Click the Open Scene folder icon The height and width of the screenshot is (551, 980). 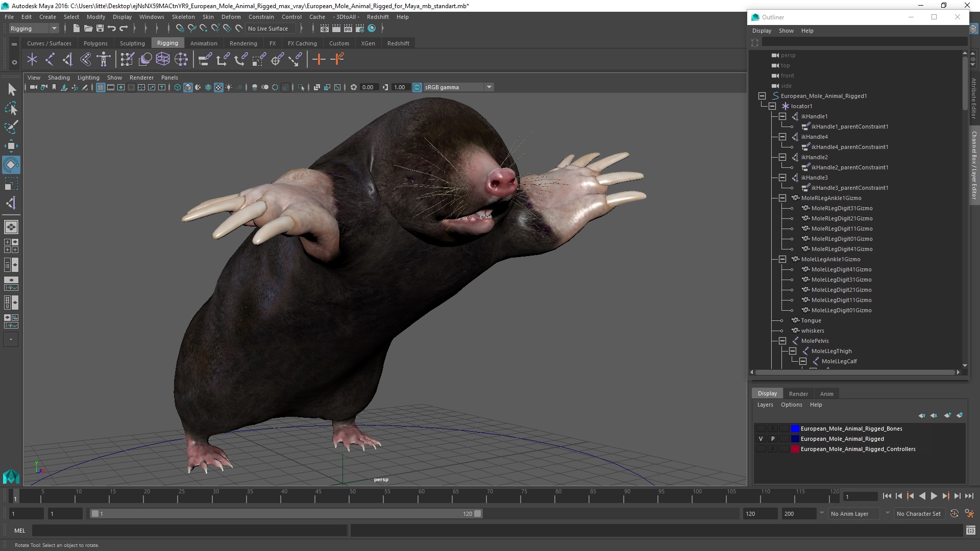tap(88, 29)
